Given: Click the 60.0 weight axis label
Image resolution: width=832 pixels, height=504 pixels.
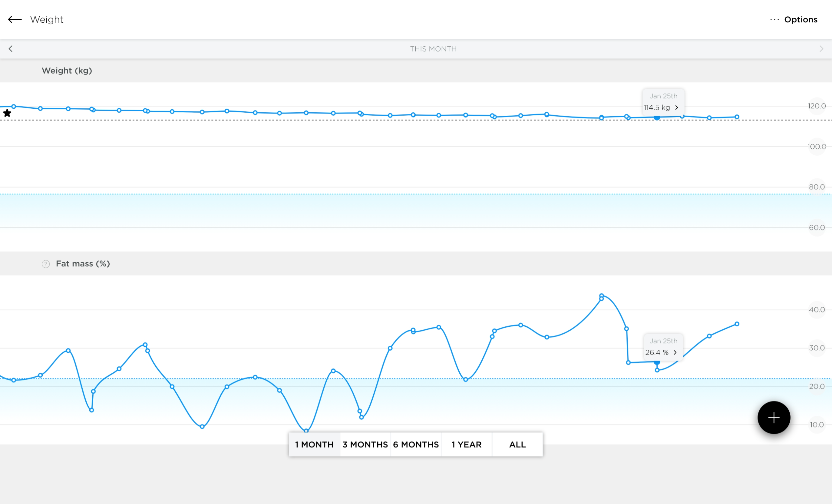Looking at the screenshot, I should click(817, 228).
